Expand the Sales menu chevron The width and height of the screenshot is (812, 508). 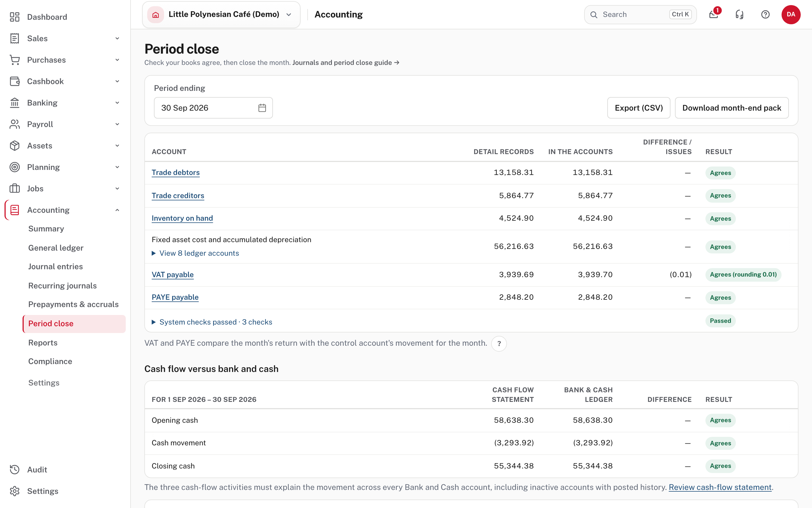[117, 38]
